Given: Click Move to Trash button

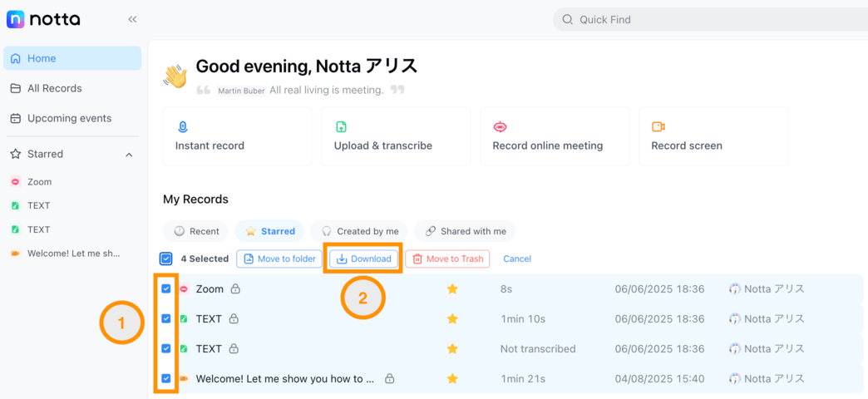Looking at the screenshot, I should [447, 259].
